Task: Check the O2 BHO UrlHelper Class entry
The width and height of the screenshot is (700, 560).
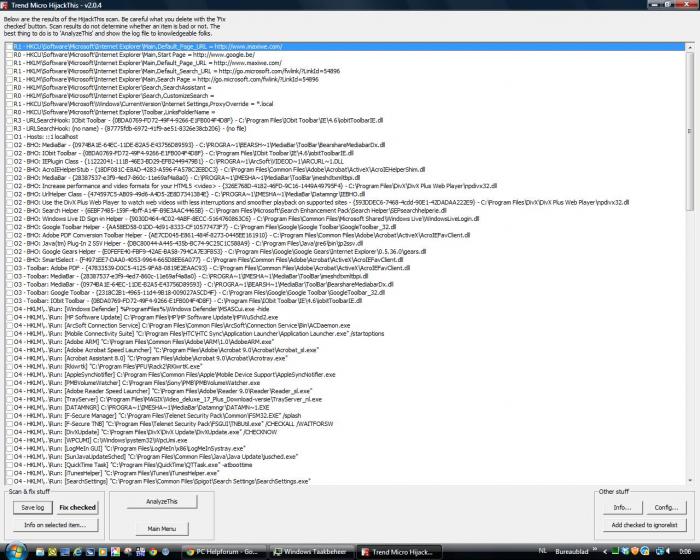Action: point(9,194)
